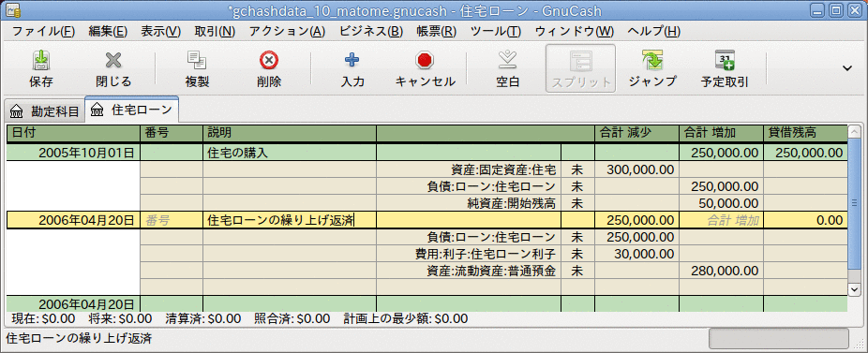Click the scrollbar down arrow of the register
This screenshot has height=353, width=868.
point(854,289)
